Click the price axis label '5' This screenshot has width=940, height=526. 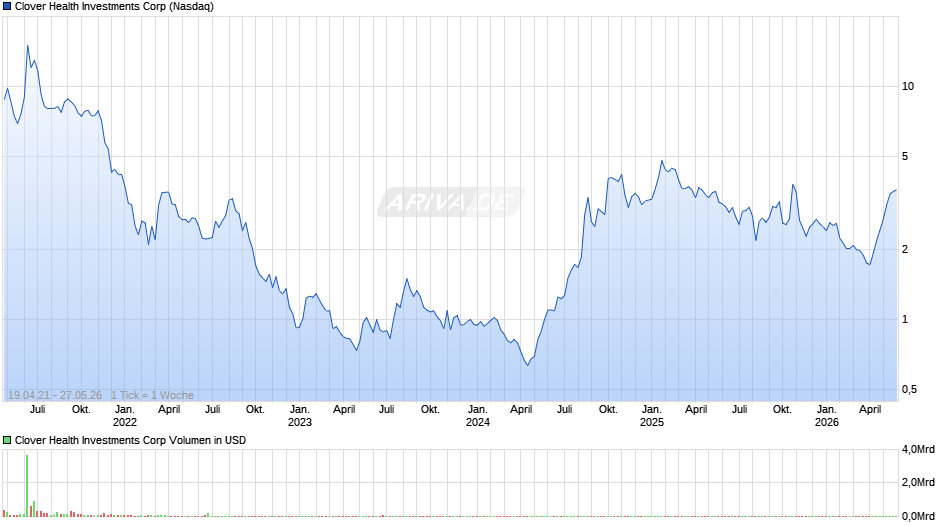tap(905, 157)
